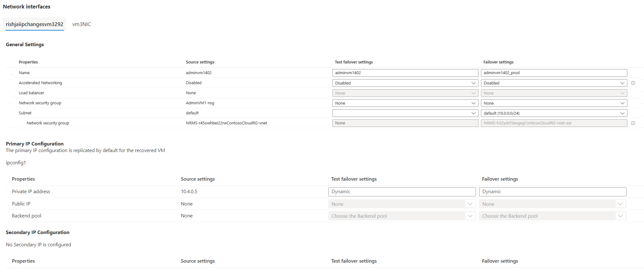Click the Primary IP Configuration heading

(x=35, y=144)
